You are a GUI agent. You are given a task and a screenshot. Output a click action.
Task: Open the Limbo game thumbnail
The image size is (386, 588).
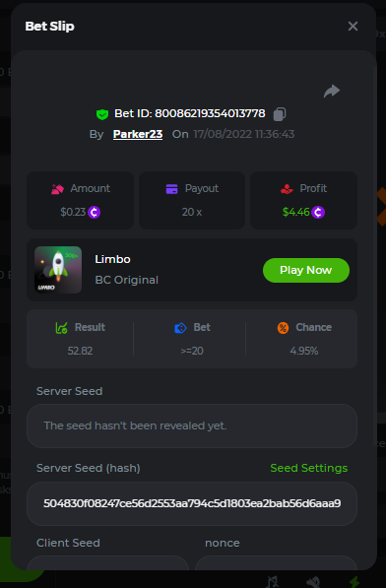58,270
